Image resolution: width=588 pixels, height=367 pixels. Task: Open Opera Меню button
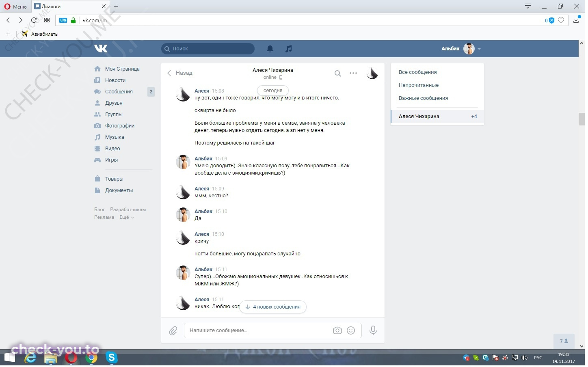(x=15, y=6)
